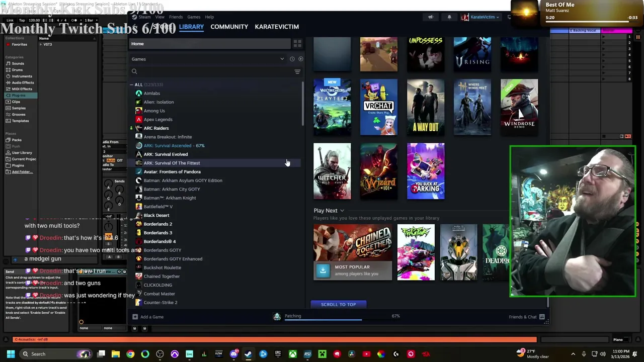Screen dimensions: 644x362
Task: Open User Library in Ableton Places
Action: pos(22,152)
